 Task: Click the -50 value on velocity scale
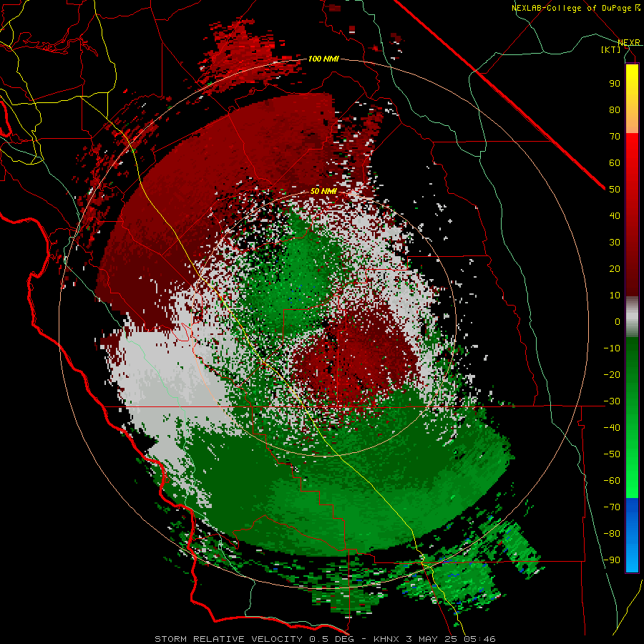(612, 454)
